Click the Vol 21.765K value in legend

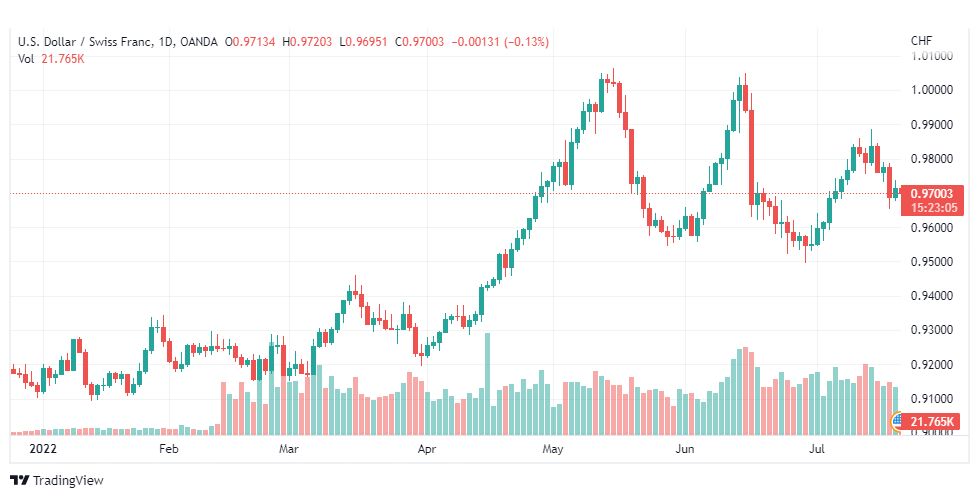(63, 59)
